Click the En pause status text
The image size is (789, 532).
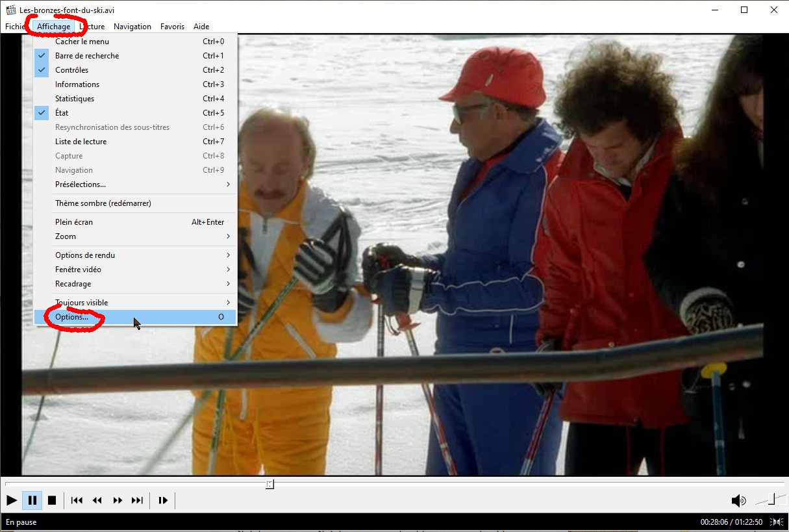21,522
